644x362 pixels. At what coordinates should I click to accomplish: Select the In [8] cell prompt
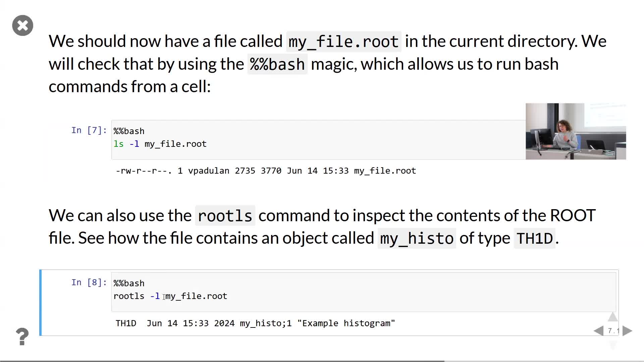[89, 282]
